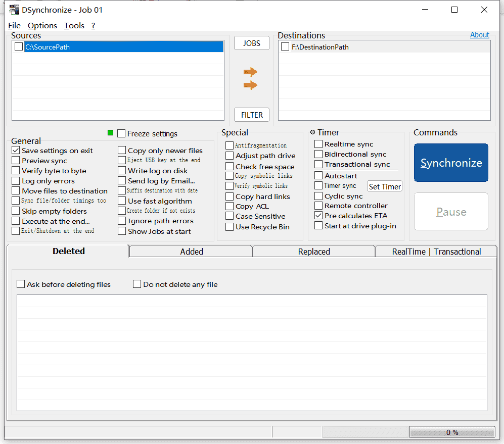Screen dimensions: 504x444
Task: Check Ask before deleting files
Action: tap(21, 284)
